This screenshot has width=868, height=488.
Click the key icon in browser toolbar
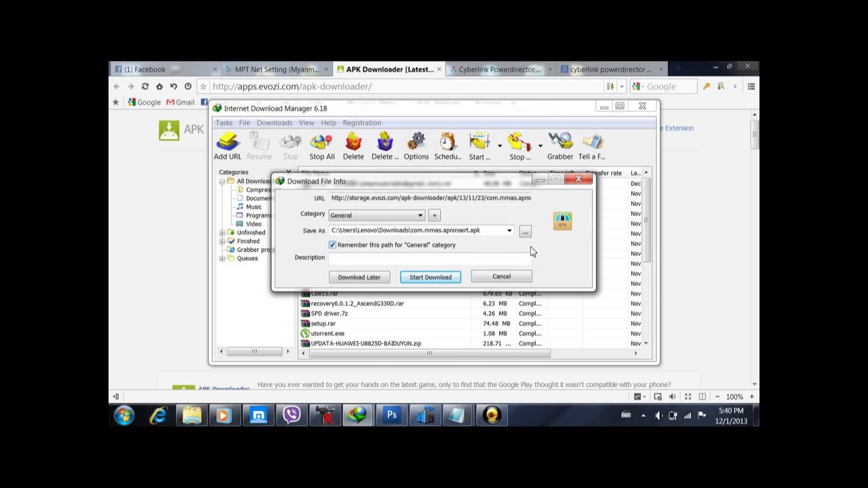(706, 87)
